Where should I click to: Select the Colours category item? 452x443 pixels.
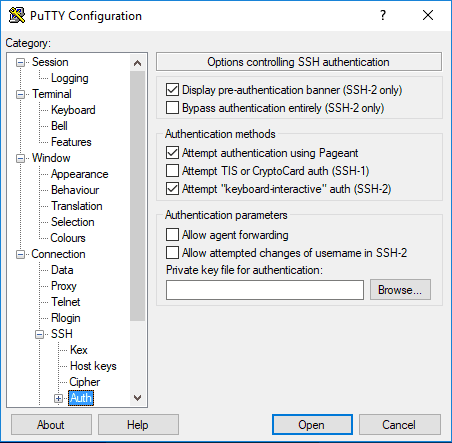(68, 238)
